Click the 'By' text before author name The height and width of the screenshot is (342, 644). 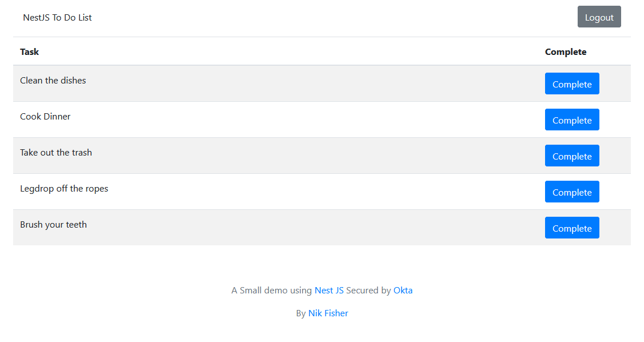click(x=301, y=313)
